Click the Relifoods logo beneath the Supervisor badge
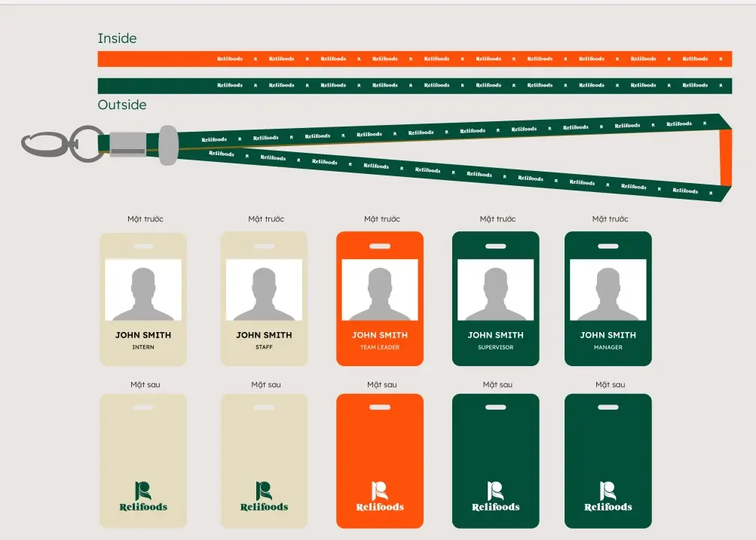756x540 pixels. 496,496
